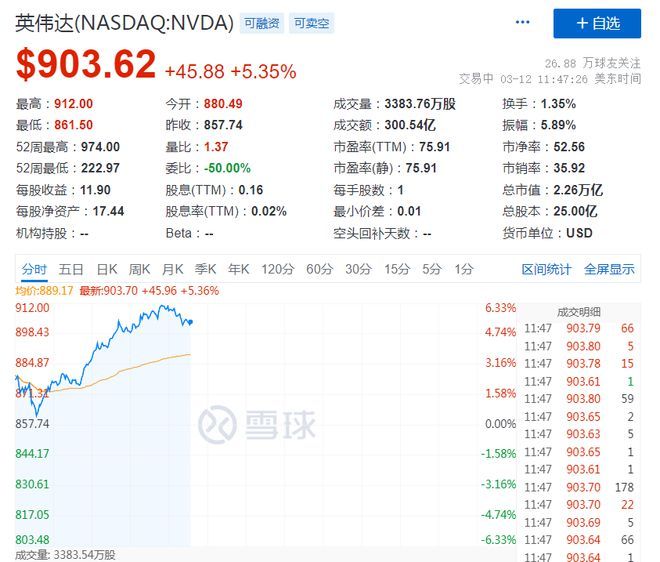Viewport: 660px width, 562px height.
Task: Click the trade row with volume 59
Action: [x=579, y=399]
